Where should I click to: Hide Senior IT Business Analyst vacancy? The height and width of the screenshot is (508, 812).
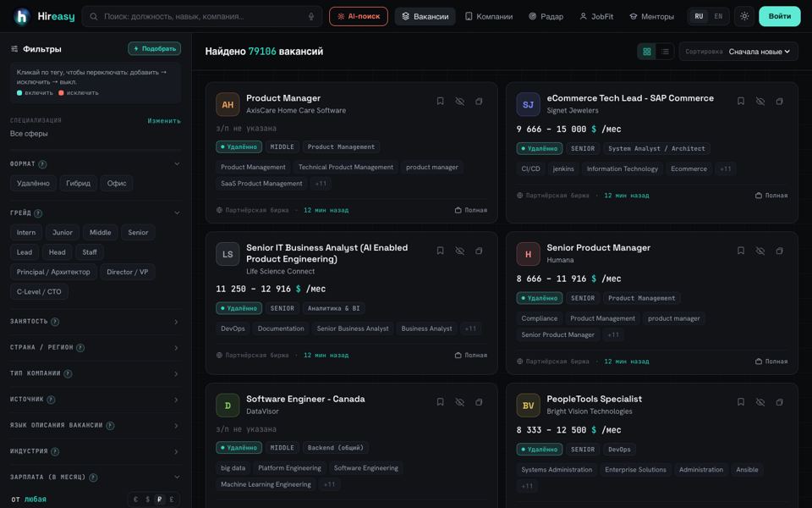click(460, 251)
